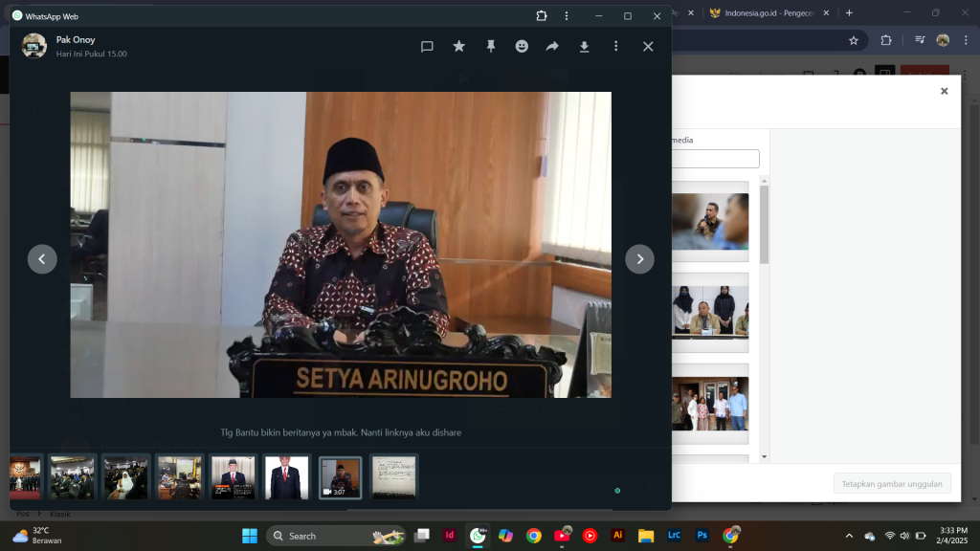Close the media library dialog with X
The height and width of the screenshot is (551, 980).
tap(945, 91)
